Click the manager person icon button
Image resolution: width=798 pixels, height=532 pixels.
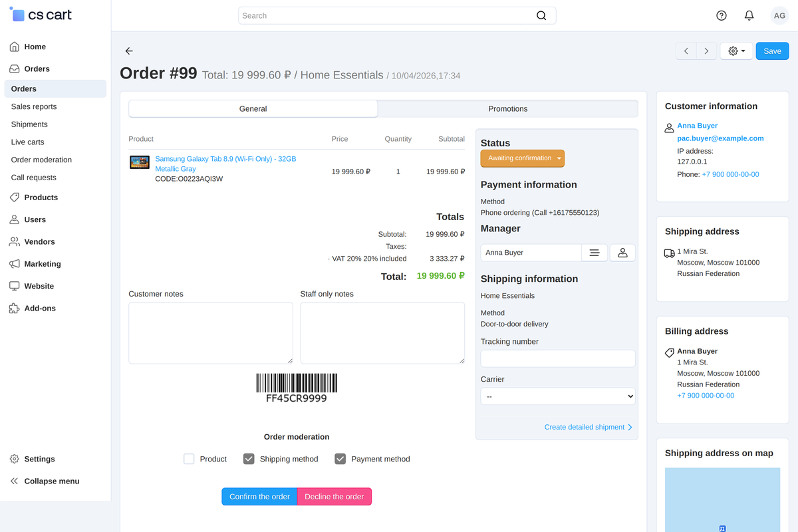coord(622,253)
